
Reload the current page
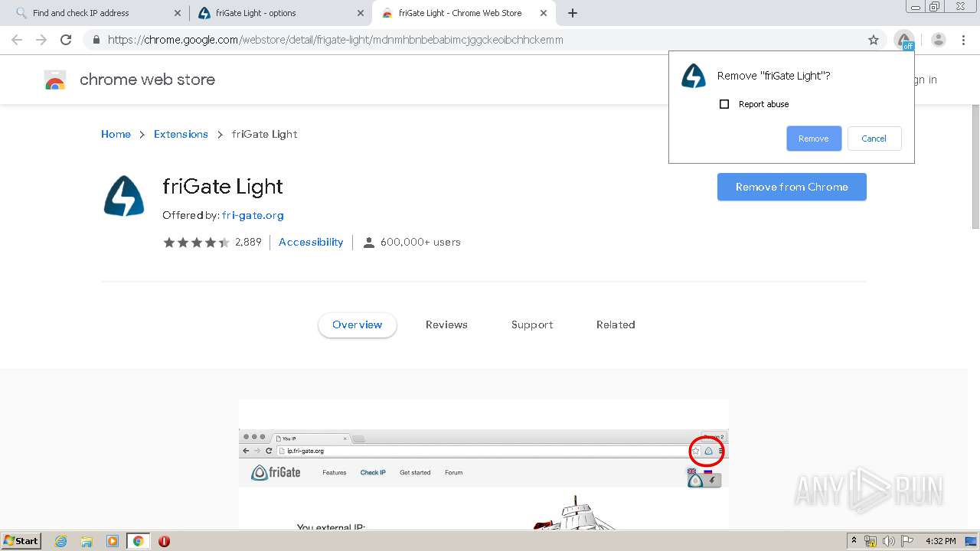tap(66, 40)
